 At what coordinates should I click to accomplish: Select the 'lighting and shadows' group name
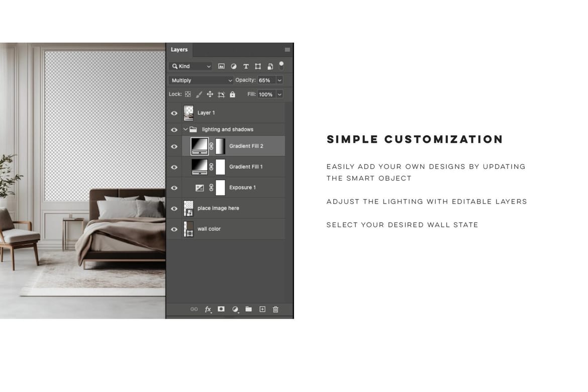228,130
